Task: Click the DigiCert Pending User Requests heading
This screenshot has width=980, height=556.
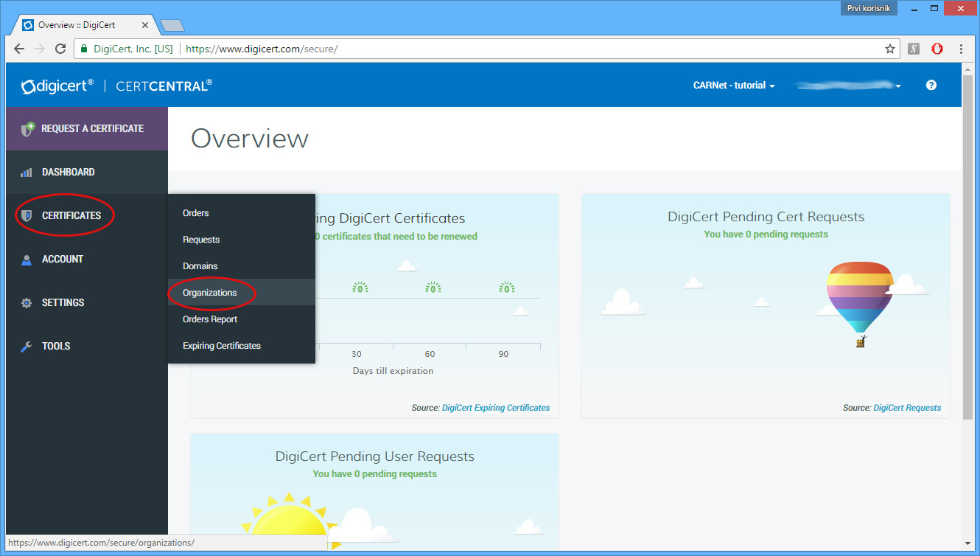Action: [375, 456]
